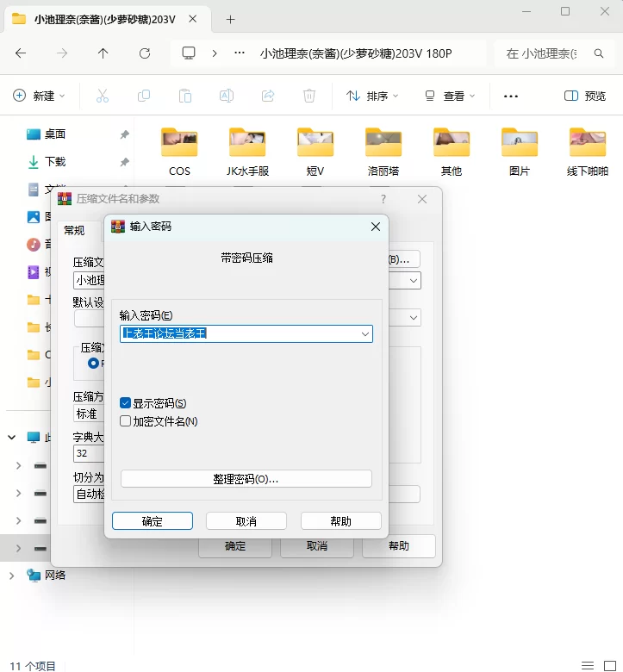Open the 排序 sort dropdown
The width and height of the screenshot is (623, 672).
click(372, 96)
